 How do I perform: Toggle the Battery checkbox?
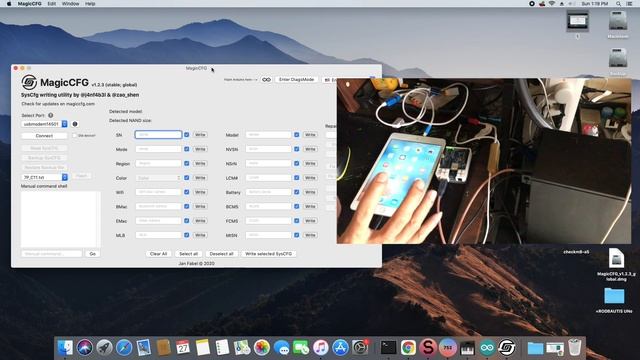pos(297,192)
